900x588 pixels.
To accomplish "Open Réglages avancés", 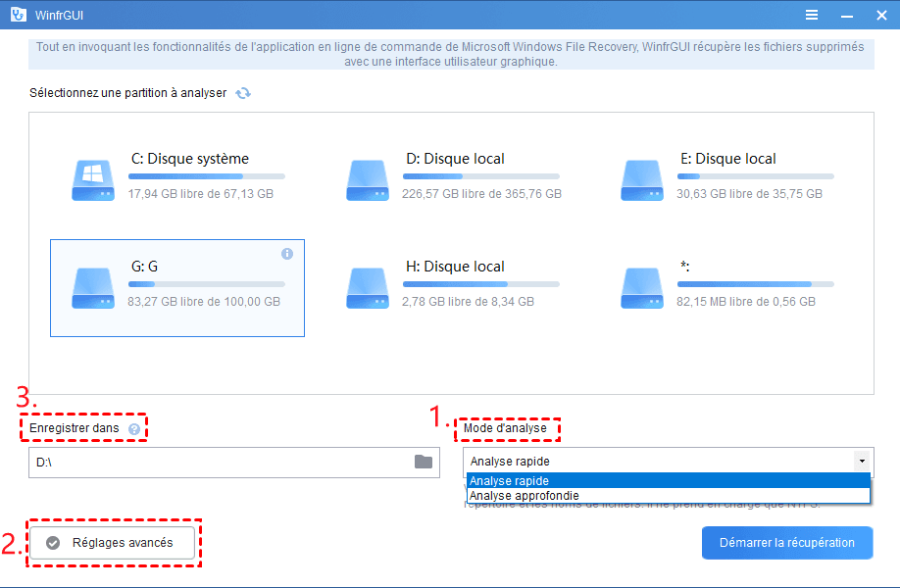I will (x=112, y=543).
